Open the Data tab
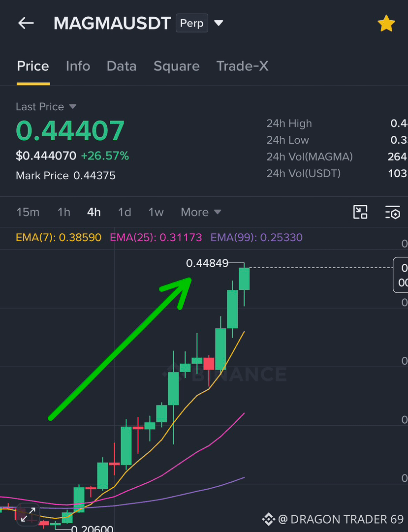This screenshot has height=532, width=408. pos(122,66)
